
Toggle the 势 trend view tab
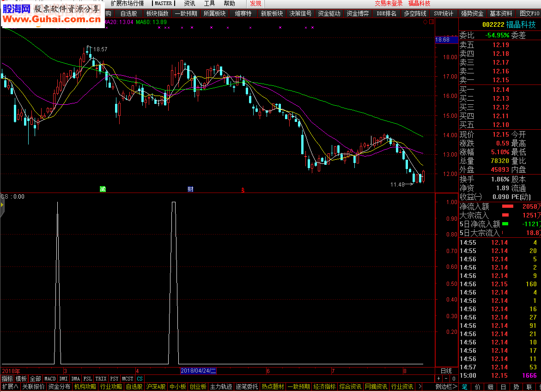click(x=516, y=386)
